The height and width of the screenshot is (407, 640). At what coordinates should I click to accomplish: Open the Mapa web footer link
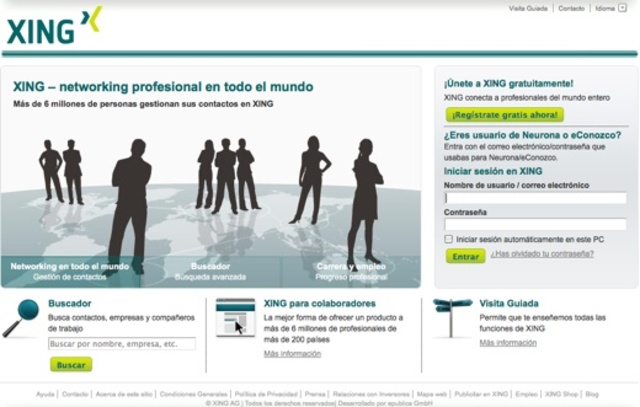click(x=432, y=394)
